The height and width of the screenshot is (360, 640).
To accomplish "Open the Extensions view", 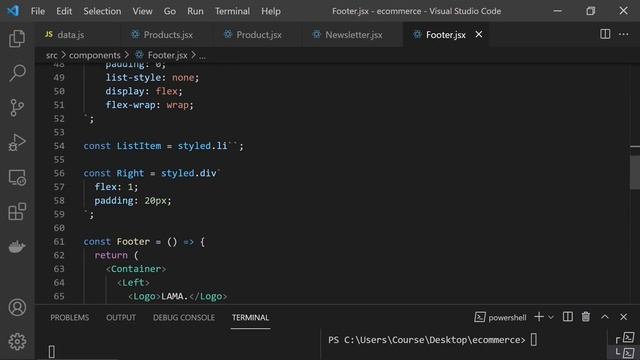I will (17, 211).
